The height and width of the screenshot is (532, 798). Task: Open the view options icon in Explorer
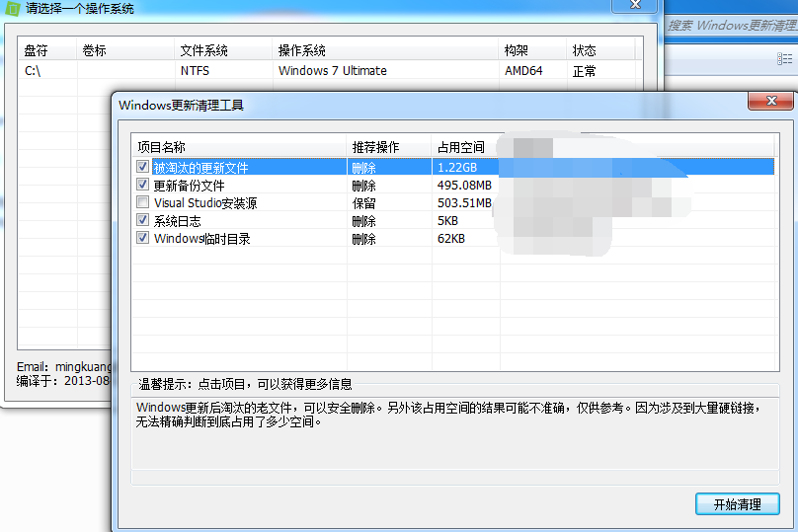pos(784,59)
